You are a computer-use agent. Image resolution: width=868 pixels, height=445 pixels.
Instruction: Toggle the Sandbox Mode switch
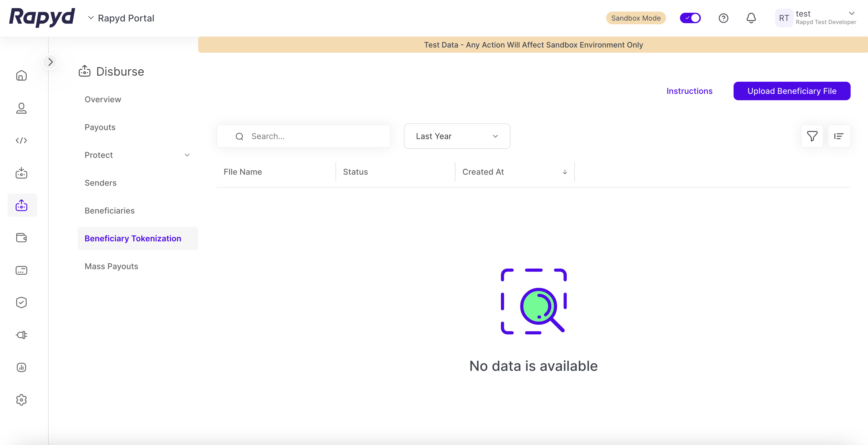690,18
